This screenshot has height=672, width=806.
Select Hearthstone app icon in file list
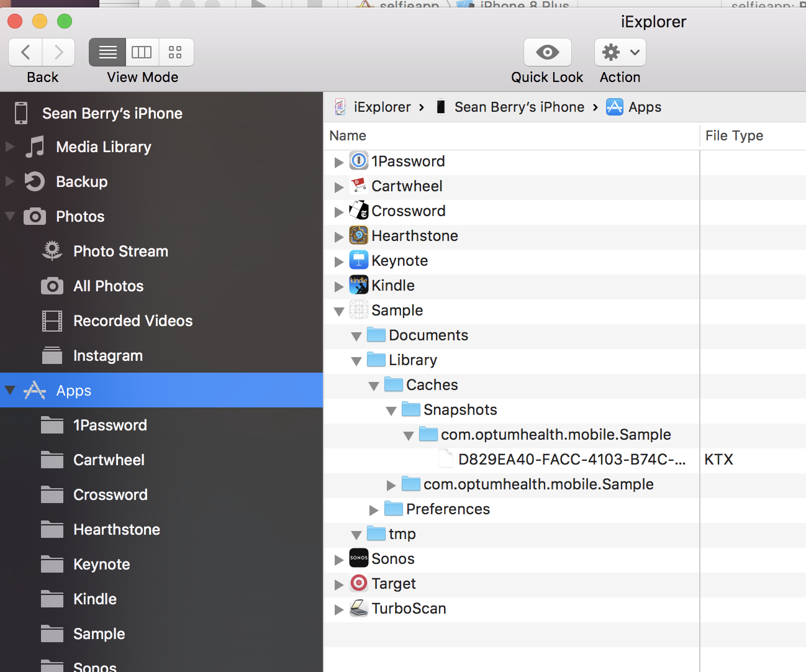(x=359, y=235)
